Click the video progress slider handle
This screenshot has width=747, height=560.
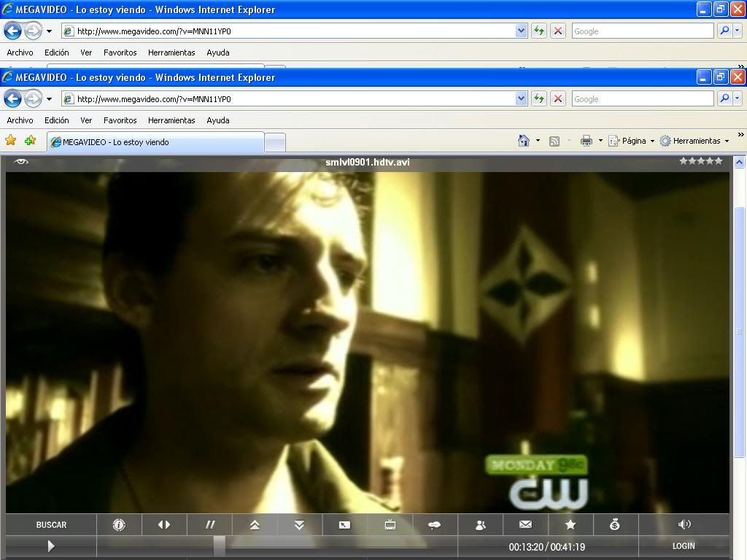pos(219,545)
